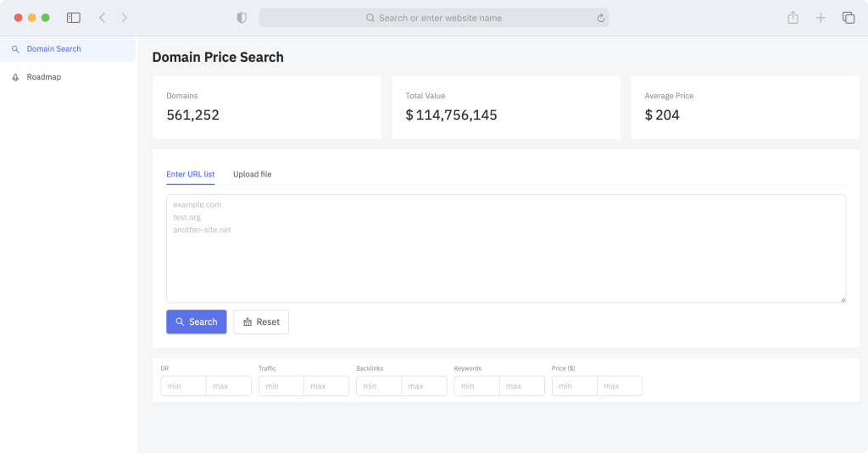Reload the page with refresh icon
This screenshot has height=453, width=868.
coord(601,19)
